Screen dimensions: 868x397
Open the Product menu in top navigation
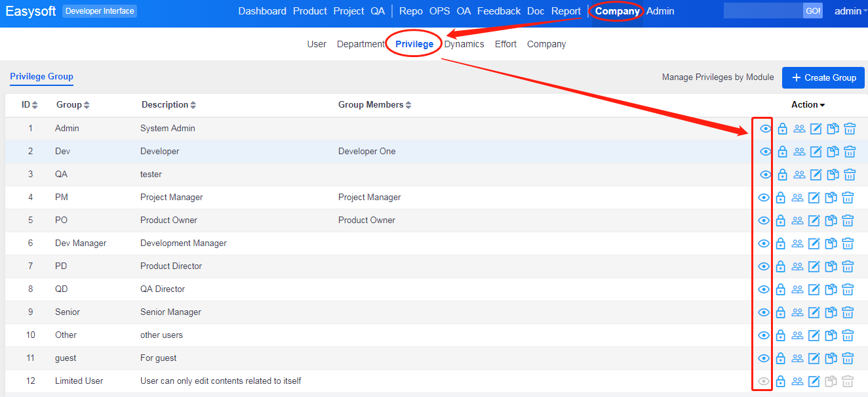coord(309,11)
